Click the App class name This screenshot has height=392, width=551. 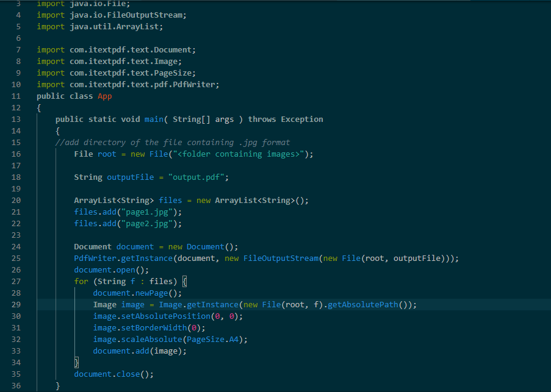click(105, 96)
